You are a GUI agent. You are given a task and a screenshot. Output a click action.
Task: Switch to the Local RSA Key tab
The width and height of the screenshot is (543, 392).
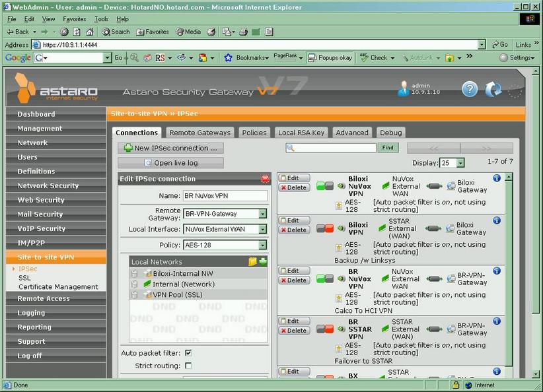pos(301,133)
